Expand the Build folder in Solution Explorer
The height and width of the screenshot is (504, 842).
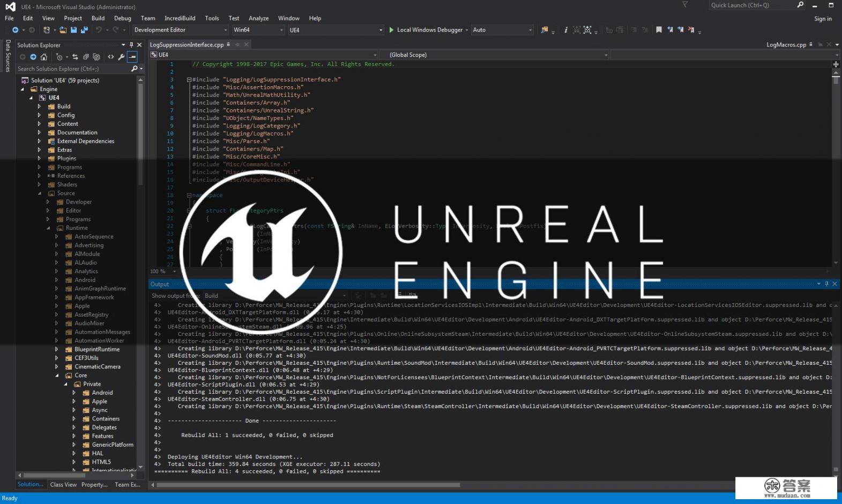pos(39,107)
